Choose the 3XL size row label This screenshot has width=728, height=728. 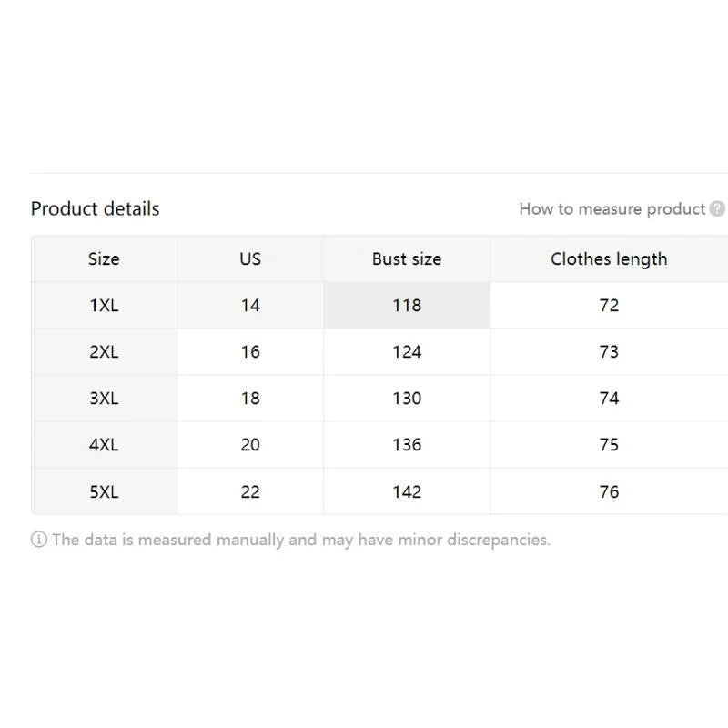[104, 399]
